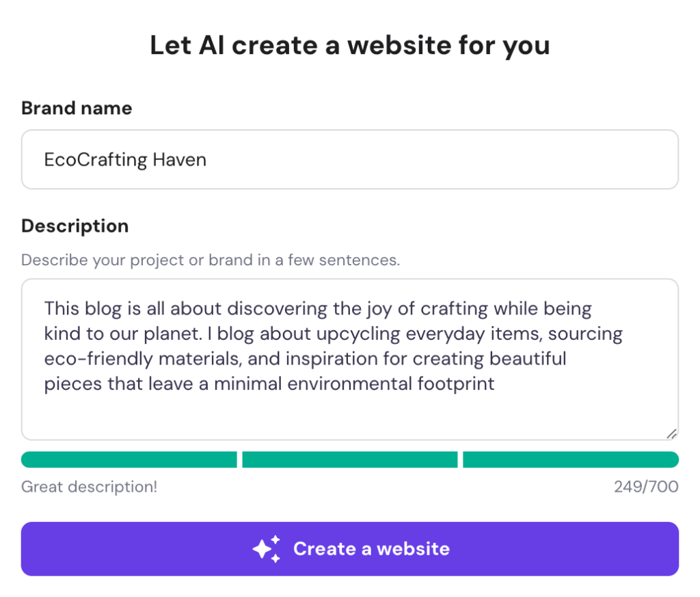Image resolution: width=700 pixels, height=597 pixels.
Task: Click the Description label
Action: 75,226
